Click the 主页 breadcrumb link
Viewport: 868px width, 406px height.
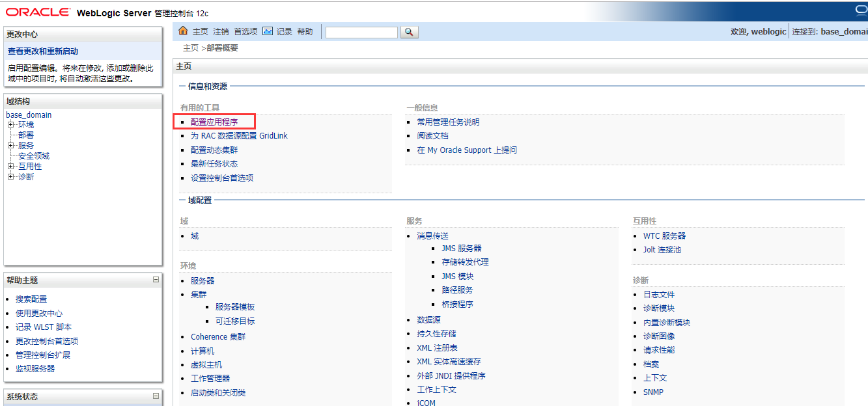[x=191, y=48]
